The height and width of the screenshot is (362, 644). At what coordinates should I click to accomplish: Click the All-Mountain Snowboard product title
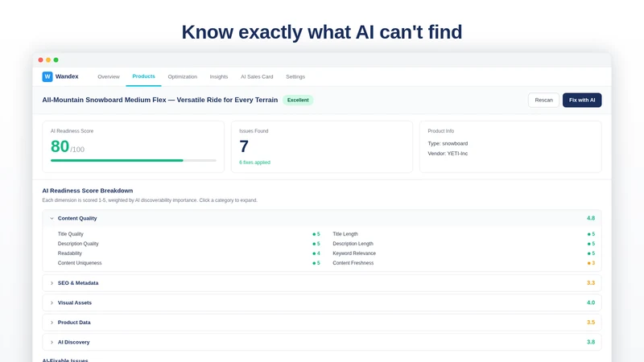point(159,100)
